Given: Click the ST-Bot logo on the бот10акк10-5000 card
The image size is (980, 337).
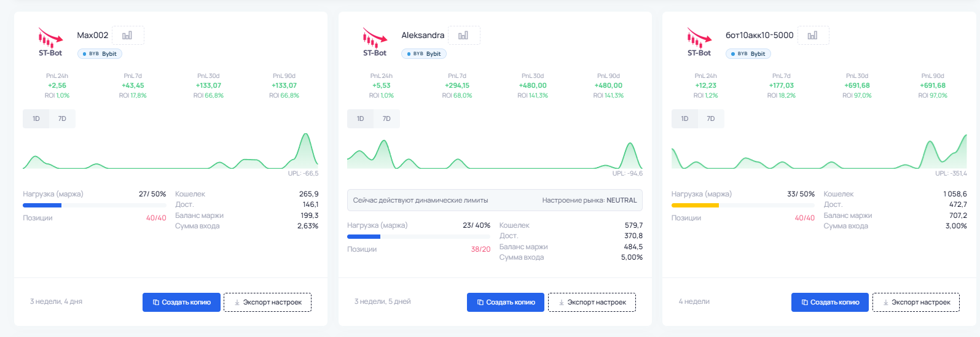Looking at the screenshot, I should pyautogui.click(x=699, y=42).
